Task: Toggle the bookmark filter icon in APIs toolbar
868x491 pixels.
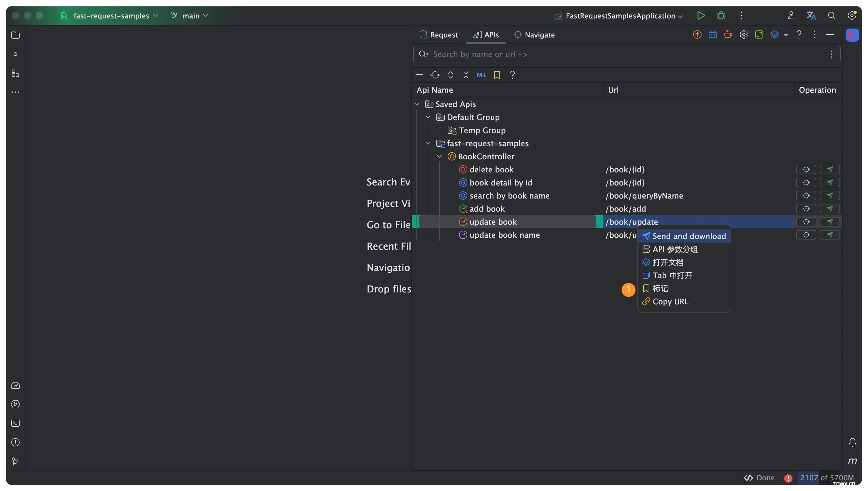Action: 497,75
